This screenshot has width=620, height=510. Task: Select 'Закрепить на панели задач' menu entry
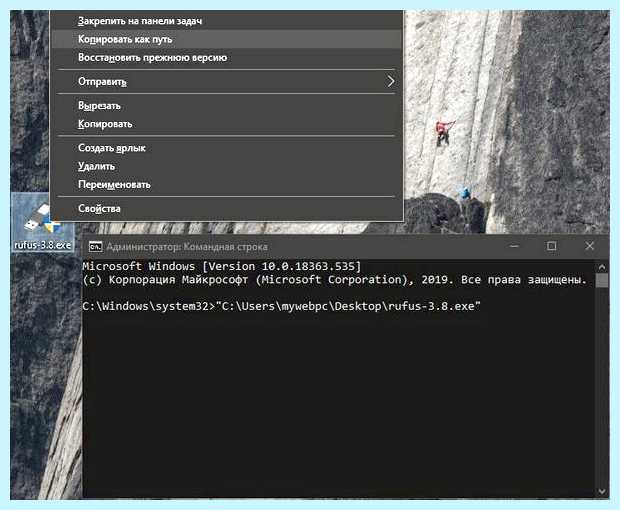[x=227, y=21]
